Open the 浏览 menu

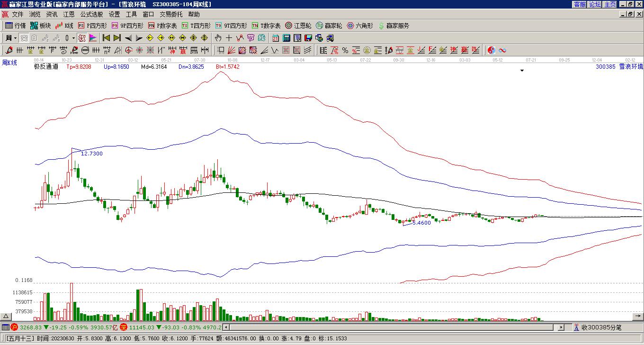coord(35,15)
